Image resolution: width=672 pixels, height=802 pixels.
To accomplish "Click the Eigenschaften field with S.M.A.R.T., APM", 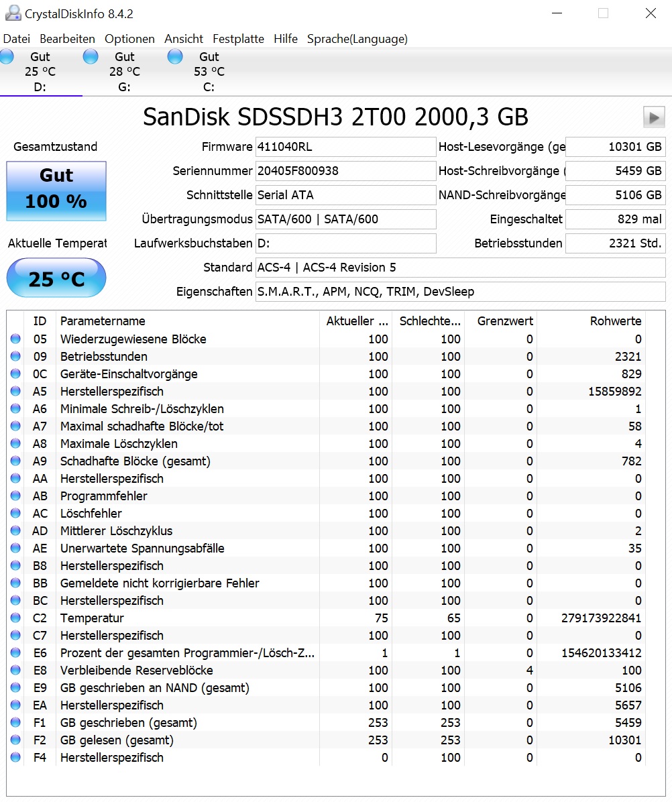I will (x=460, y=291).
